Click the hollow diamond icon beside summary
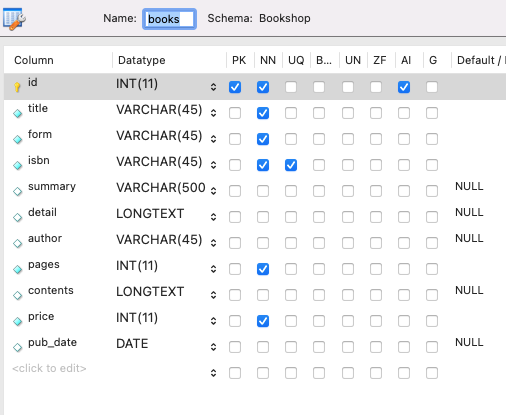Viewport: 506px width, 415px height. point(18,191)
